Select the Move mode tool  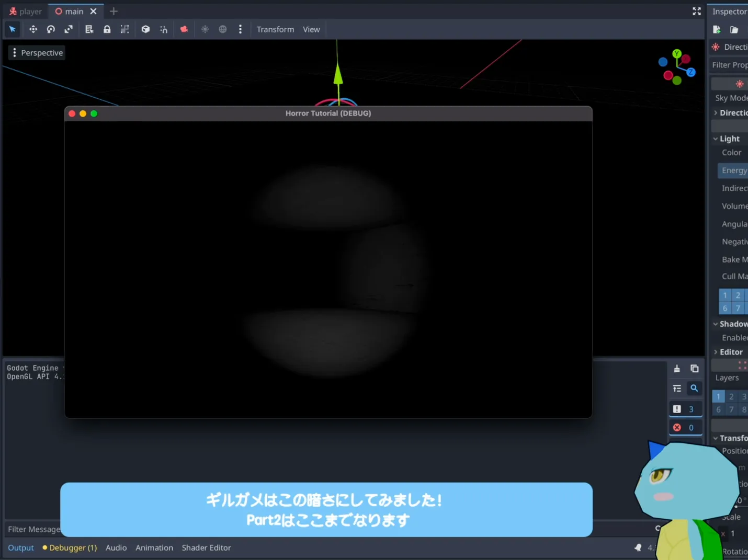click(33, 29)
